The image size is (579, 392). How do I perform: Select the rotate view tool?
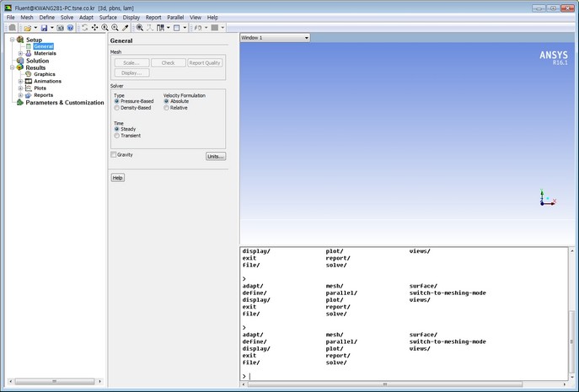tap(84, 28)
